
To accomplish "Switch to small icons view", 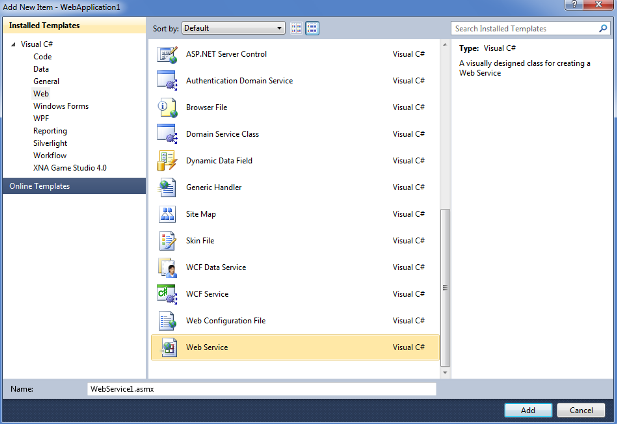I will coord(296,28).
